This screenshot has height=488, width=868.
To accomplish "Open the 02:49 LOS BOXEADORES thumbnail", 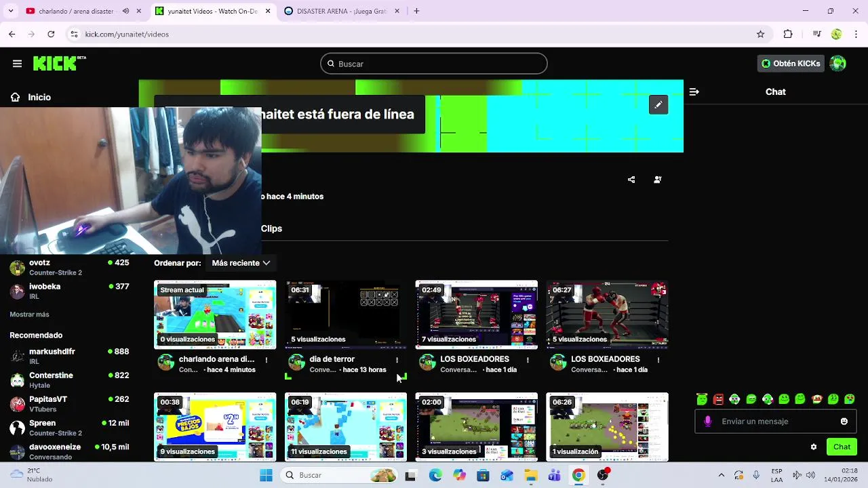I will pos(477,314).
